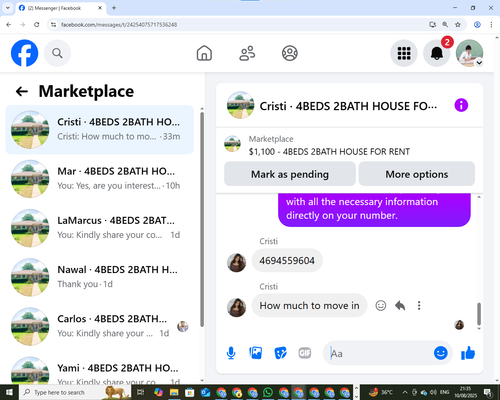Click seen-by avatar under last message
The width and height of the screenshot is (500, 400).
click(459, 325)
